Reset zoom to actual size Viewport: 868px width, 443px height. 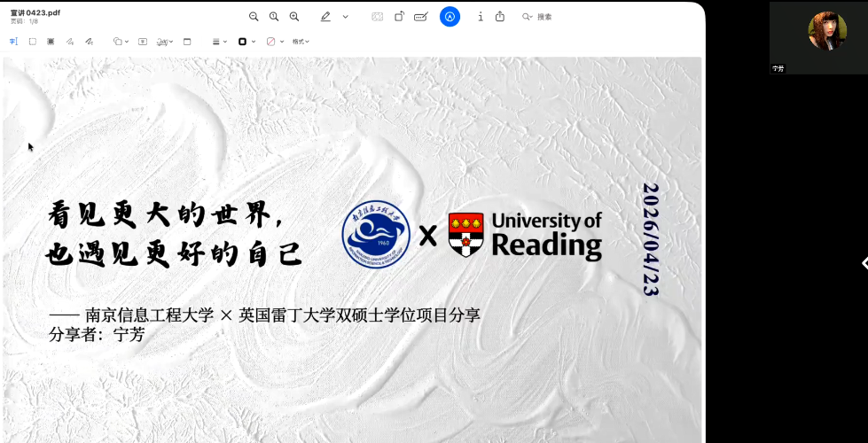(274, 17)
